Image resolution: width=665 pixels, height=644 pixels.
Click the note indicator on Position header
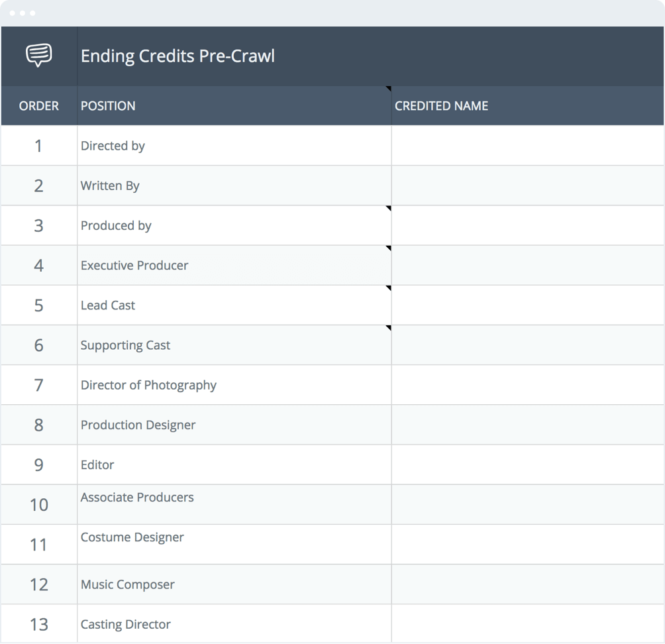(389, 89)
